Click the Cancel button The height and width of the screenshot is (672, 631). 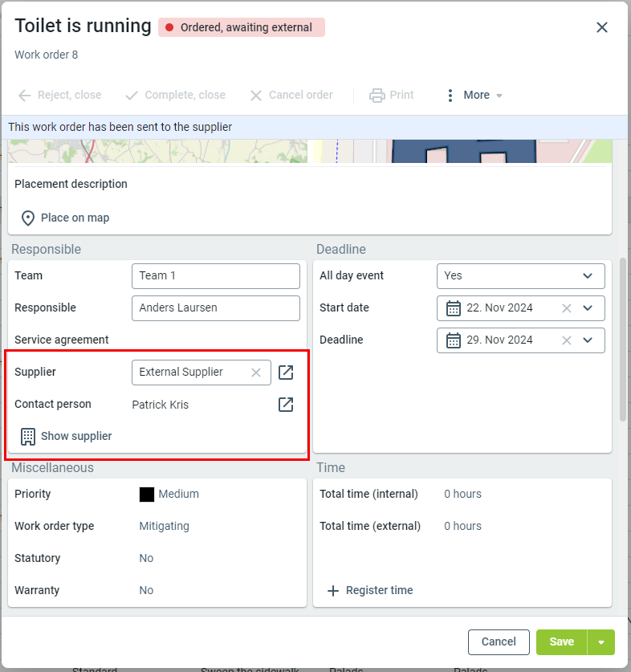pyautogui.click(x=499, y=642)
